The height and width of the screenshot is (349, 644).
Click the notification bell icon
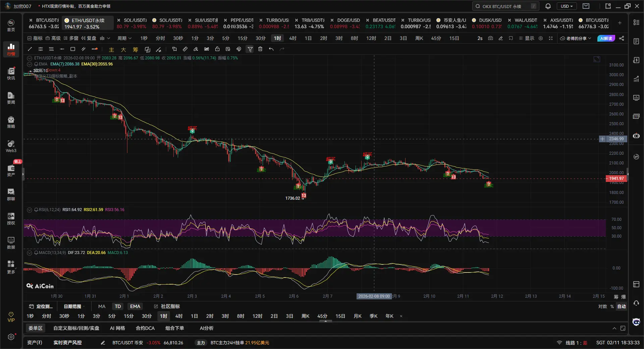(x=548, y=6)
